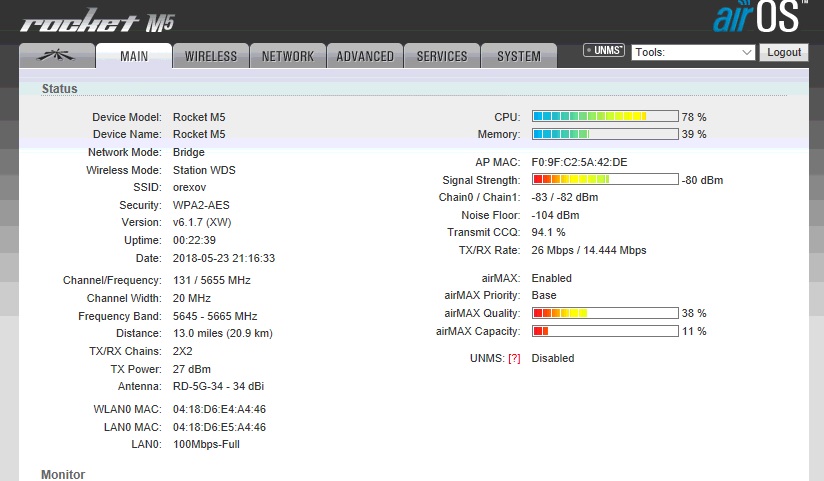
Task: Select WLAN0 MAC 04:18:D6:E4:A4:46
Action: click(219, 409)
